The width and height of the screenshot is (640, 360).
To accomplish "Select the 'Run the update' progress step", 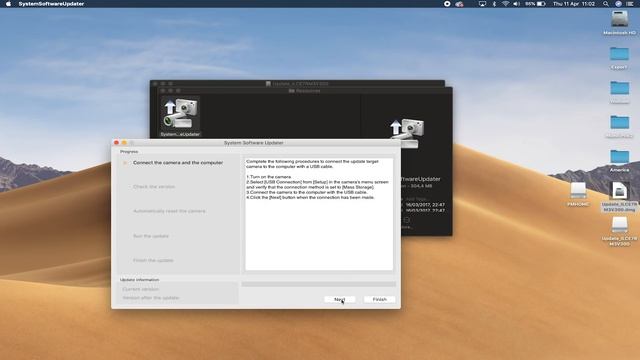I will tap(151, 236).
